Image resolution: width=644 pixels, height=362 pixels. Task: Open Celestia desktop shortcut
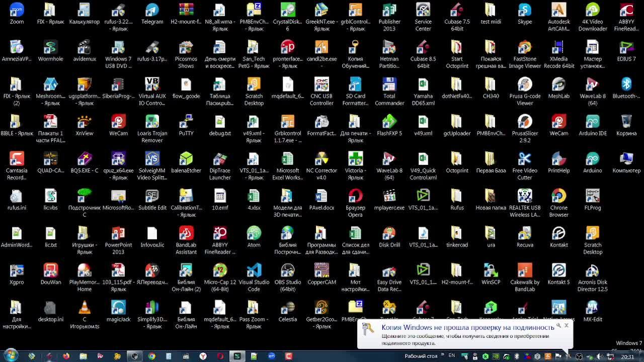tap(288, 311)
